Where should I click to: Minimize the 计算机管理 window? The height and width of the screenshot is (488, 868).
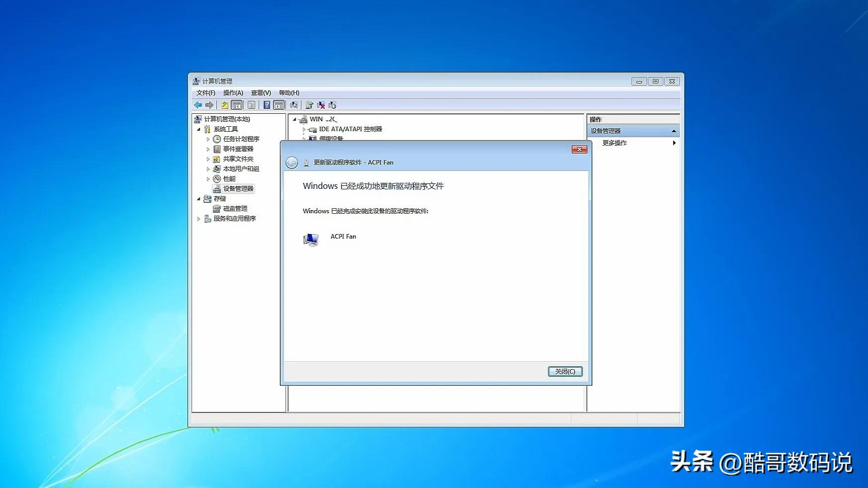tap(639, 81)
